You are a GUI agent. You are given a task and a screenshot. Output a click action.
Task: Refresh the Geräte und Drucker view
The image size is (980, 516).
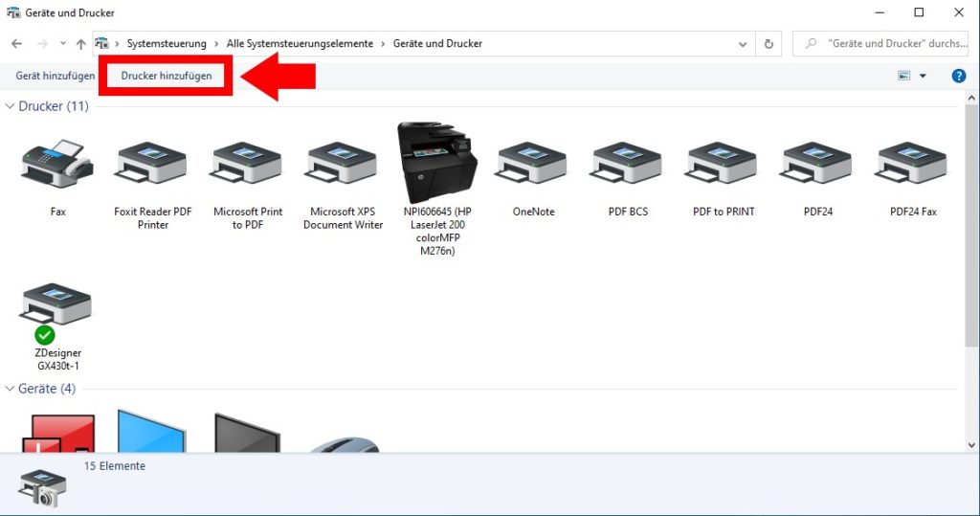coord(768,44)
